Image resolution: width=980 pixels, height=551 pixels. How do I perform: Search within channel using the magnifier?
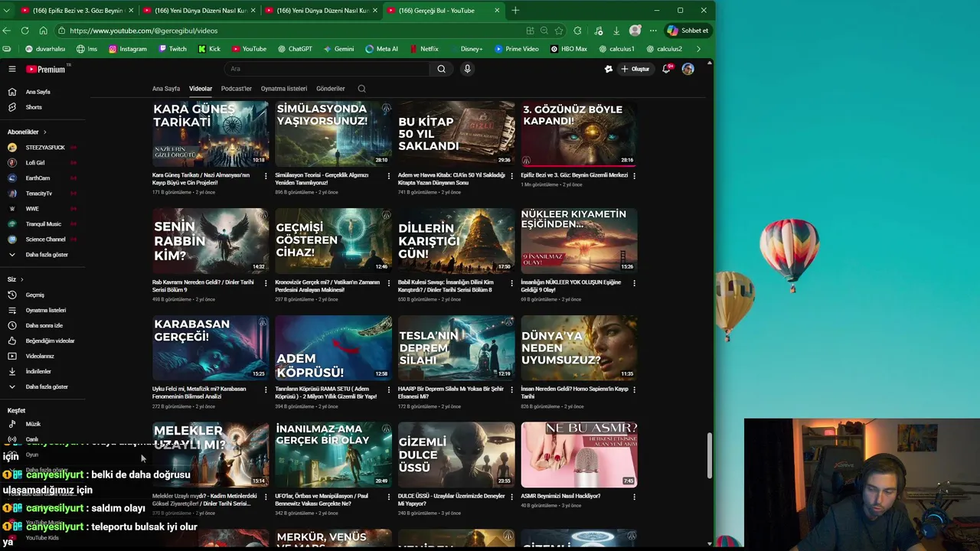[x=361, y=89]
